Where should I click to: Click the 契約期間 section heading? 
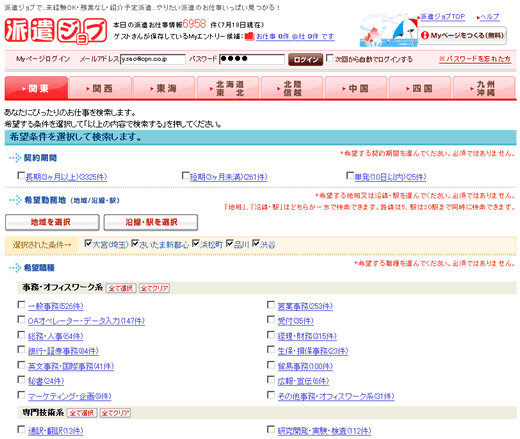point(40,158)
